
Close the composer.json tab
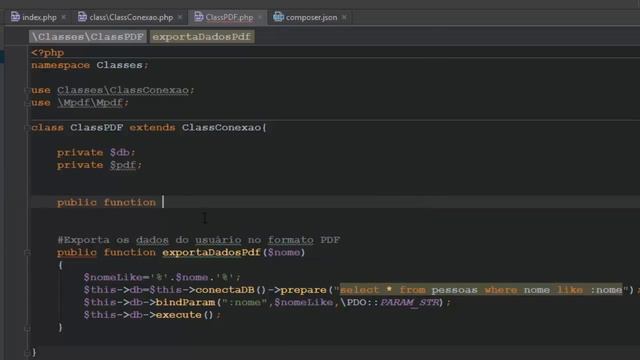coord(344,17)
